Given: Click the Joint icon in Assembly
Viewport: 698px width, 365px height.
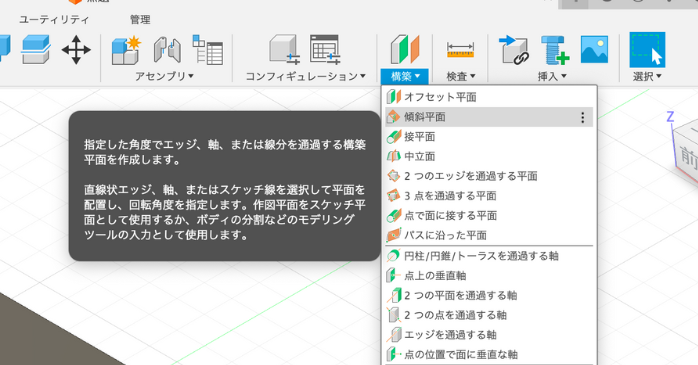Looking at the screenshot, I should tap(167, 50).
